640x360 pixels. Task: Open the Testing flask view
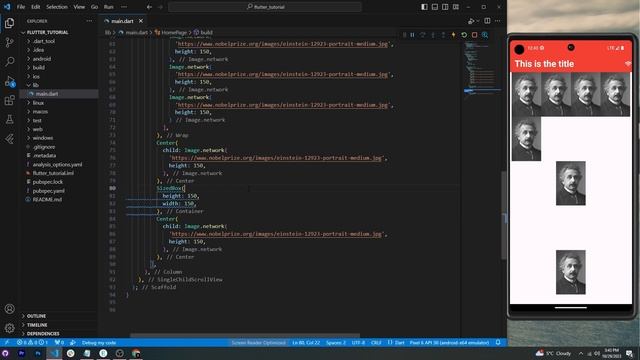(x=9, y=120)
